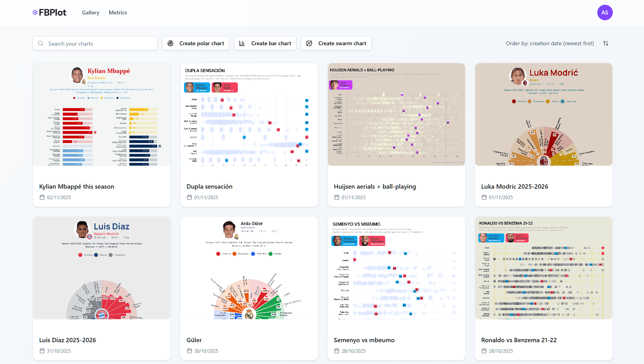Viewport: 644px width, 364px height.
Task: Go to the Metrics page
Action: click(118, 12)
